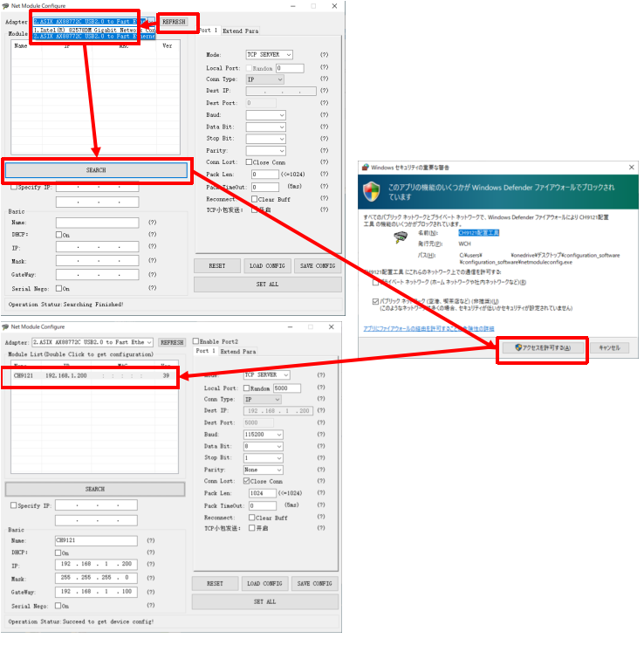Open the Baud dropdown showing 115200
The height and width of the screenshot is (652, 644).
pyautogui.click(x=264, y=435)
